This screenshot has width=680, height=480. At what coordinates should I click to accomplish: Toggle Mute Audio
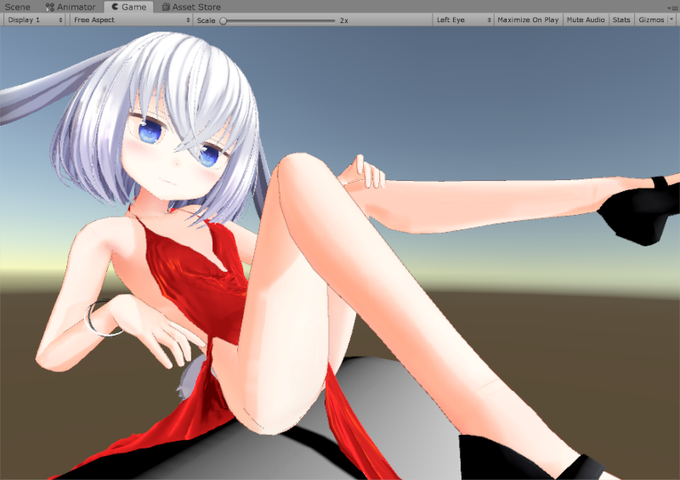point(585,20)
